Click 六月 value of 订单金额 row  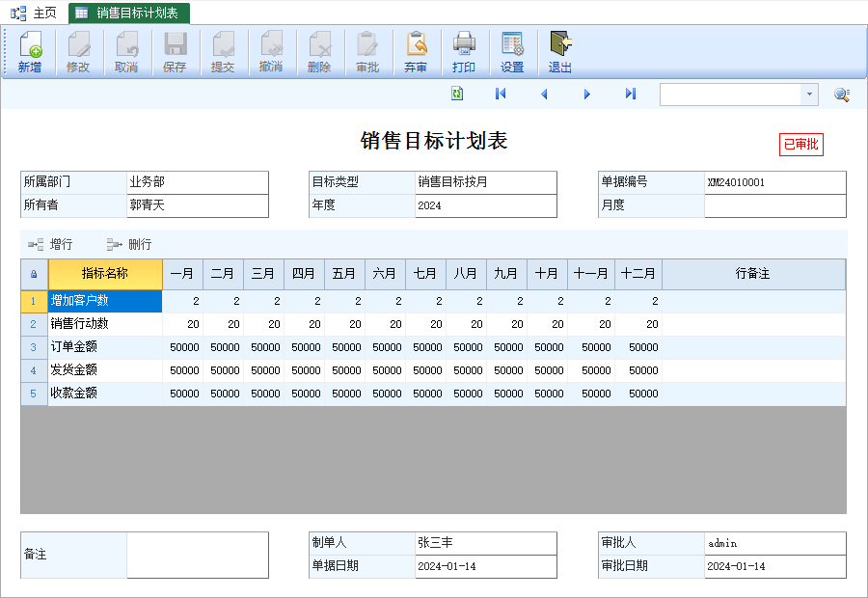(x=385, y=348)
